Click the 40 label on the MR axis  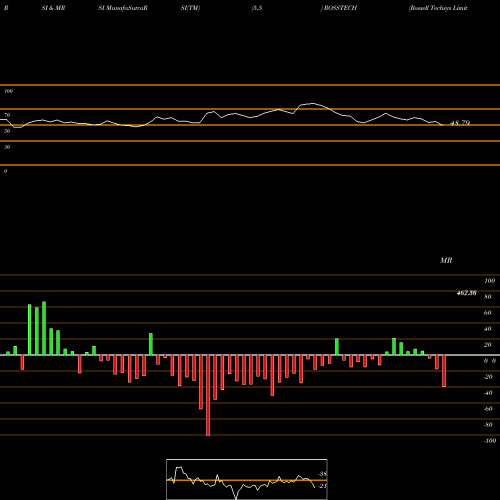click(x=488, y=329)
